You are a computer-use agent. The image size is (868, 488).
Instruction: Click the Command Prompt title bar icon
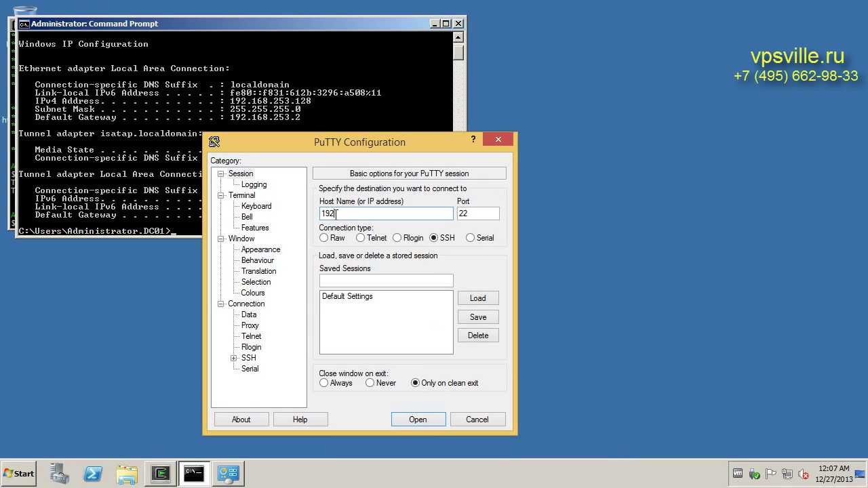click(x=24, y=24)
